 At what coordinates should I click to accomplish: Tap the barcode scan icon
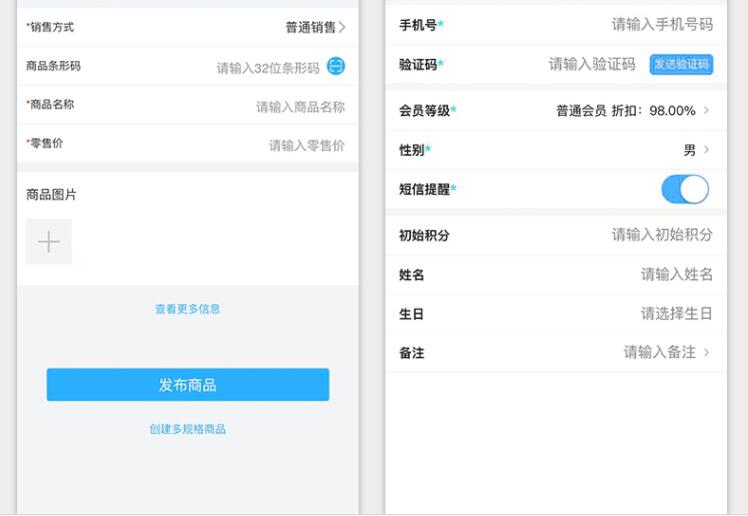[337, 67]
